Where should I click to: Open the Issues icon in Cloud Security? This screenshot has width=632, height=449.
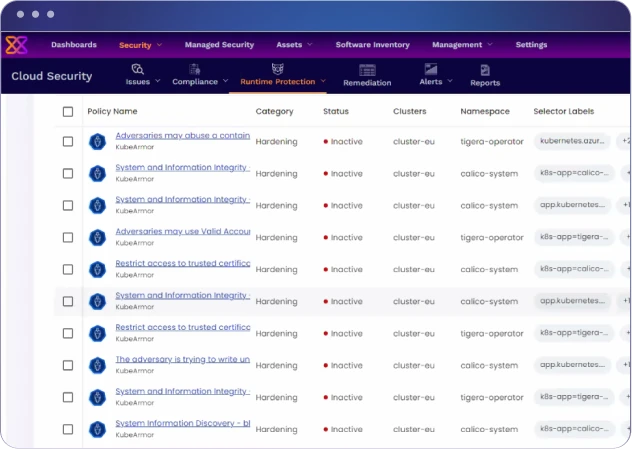pos(137,69)
